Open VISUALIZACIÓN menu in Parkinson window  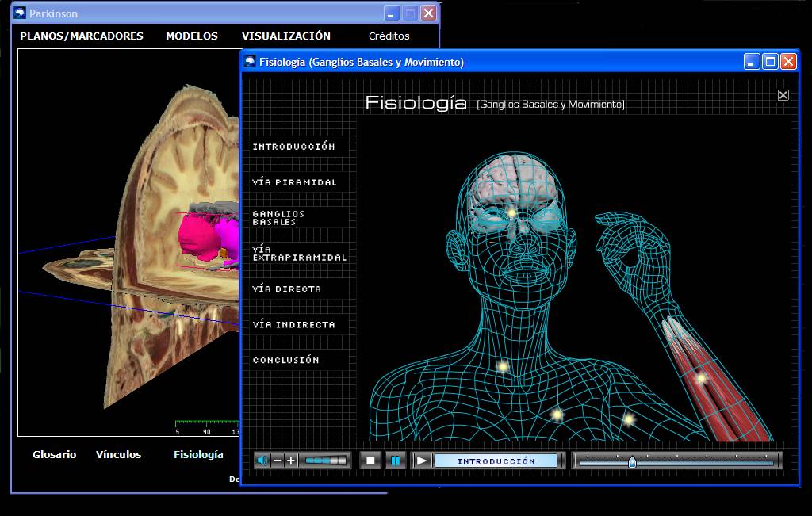285,36
